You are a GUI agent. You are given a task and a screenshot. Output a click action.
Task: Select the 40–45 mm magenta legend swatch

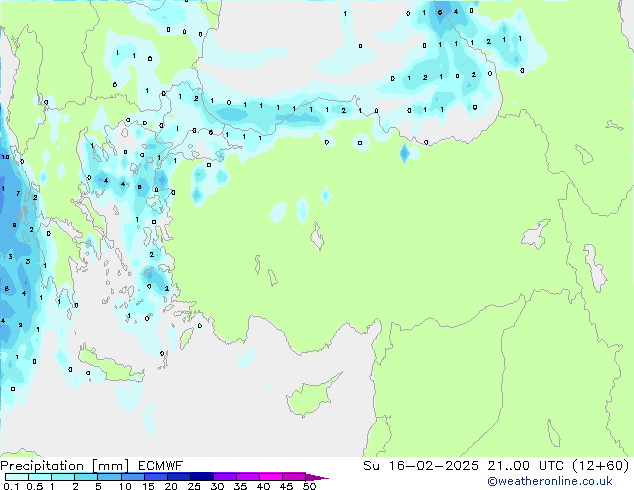pos(271,477)
